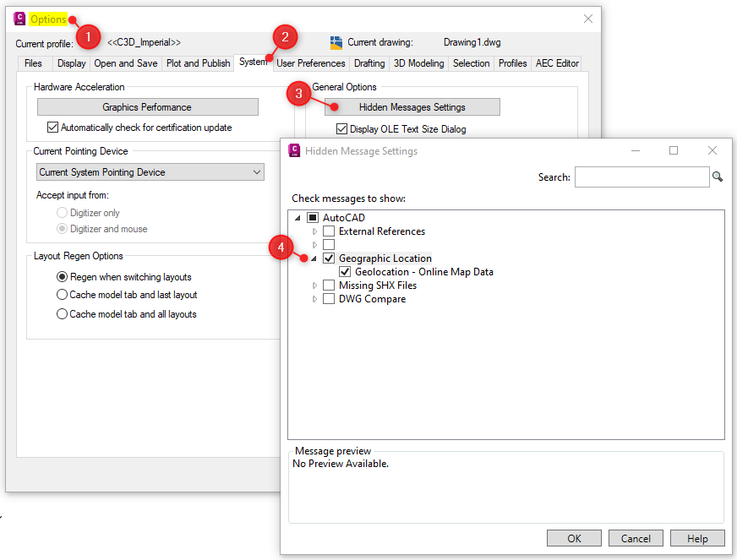Toggle Display OLE Text Size Dialog checkbox

point(341,128)
